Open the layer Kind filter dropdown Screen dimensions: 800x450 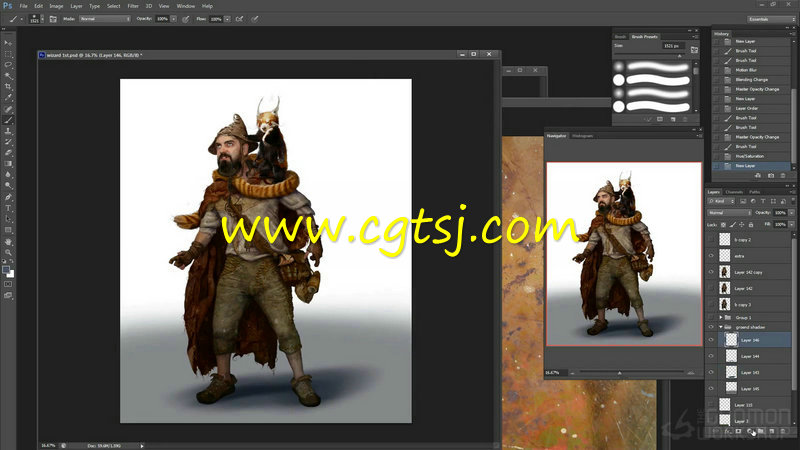tap(721, 201)
